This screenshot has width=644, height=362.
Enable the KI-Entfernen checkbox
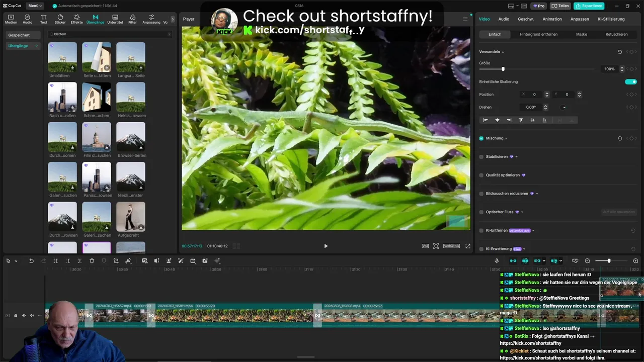pyautogui.click(x=481, y=231)
